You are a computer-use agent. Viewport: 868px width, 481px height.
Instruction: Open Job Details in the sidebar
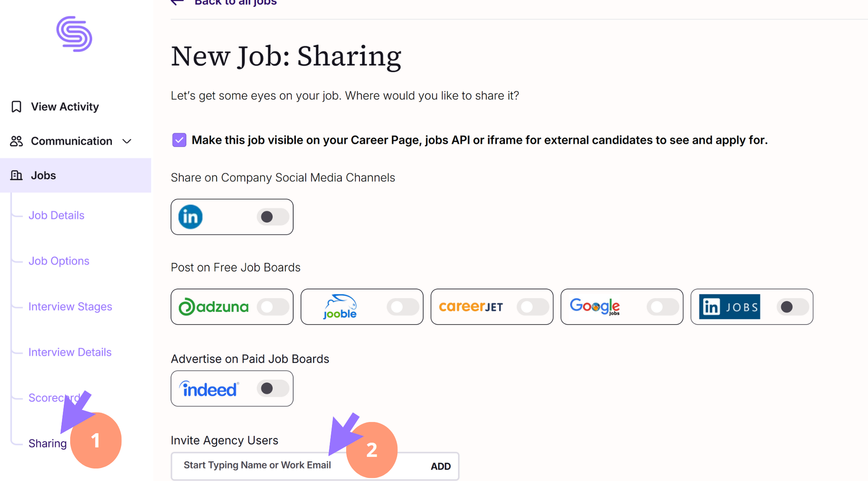coord(56,215)
